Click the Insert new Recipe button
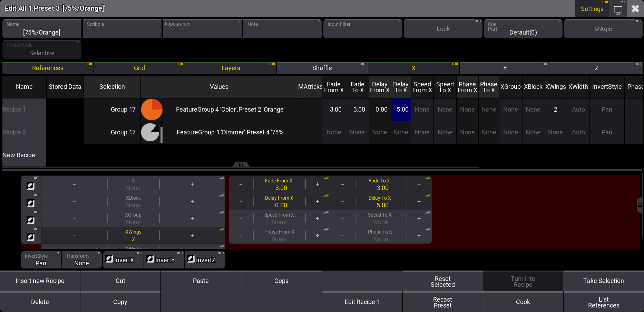644x312 pixels. [x=40, y=281]
